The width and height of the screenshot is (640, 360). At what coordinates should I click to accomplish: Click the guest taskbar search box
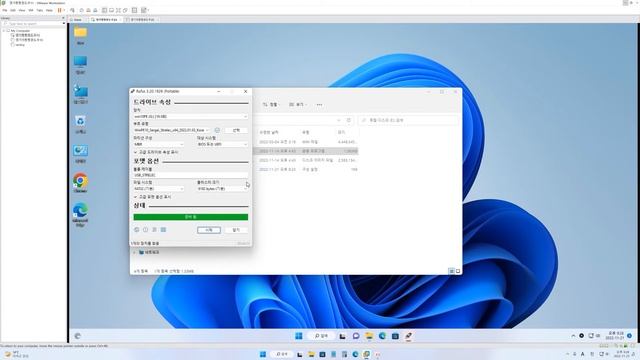pyautogui.click(x=322, y=336)
